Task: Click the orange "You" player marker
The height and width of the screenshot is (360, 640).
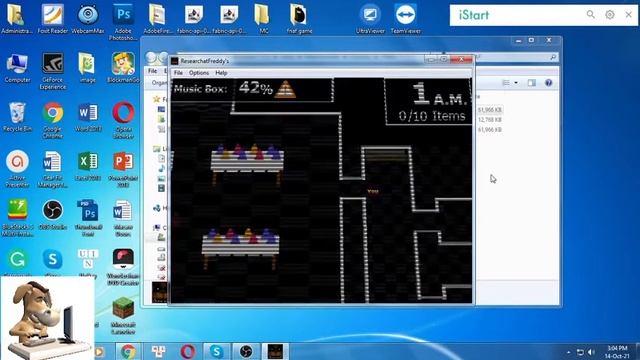Action: tap(373, 191)
